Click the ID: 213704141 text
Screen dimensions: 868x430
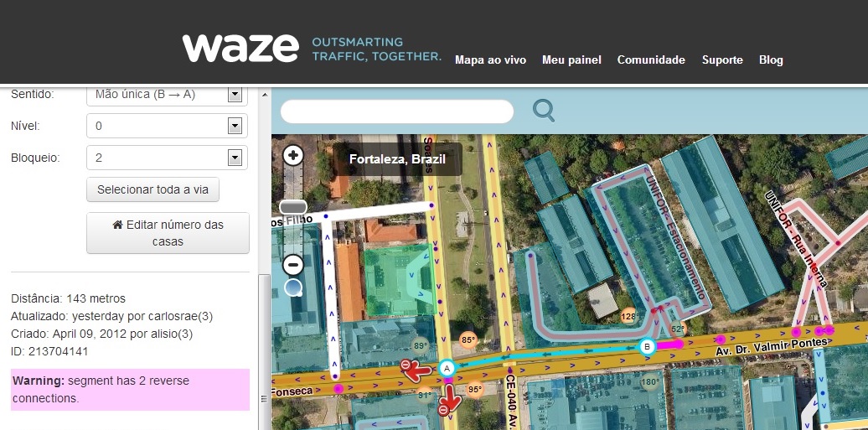click(49, 352)
